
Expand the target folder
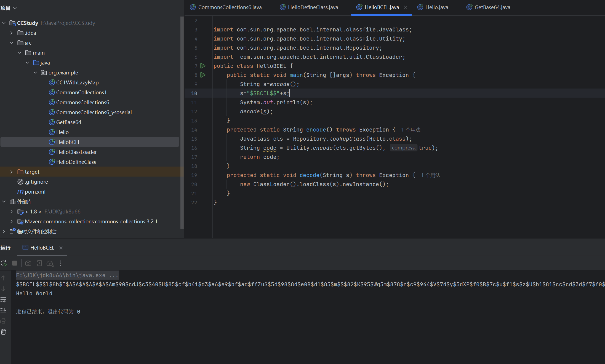[x=11, y=172]
